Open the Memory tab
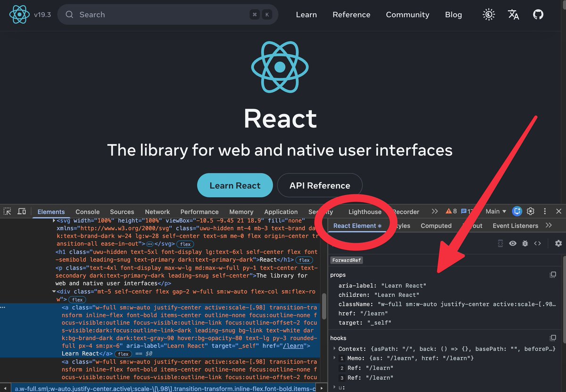The height and width of the screenshot is (392, 566). (241, 212)
